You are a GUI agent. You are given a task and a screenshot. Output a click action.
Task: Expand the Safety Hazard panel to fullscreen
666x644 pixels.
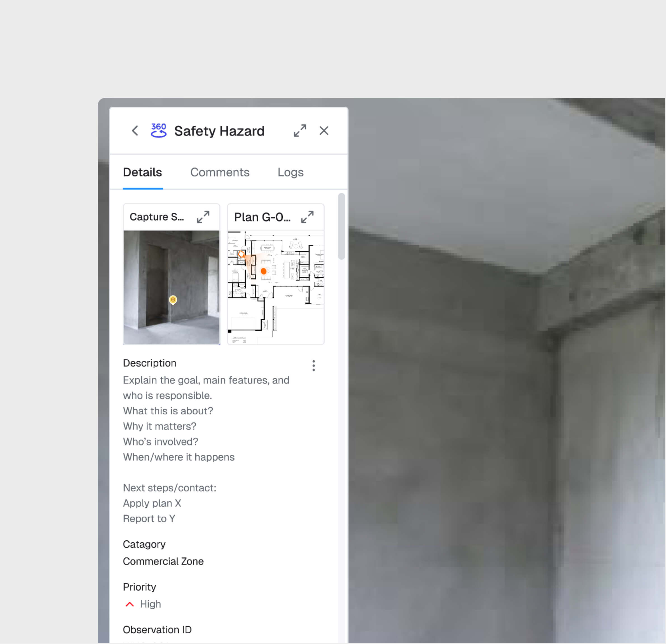(x=300, y=130)
